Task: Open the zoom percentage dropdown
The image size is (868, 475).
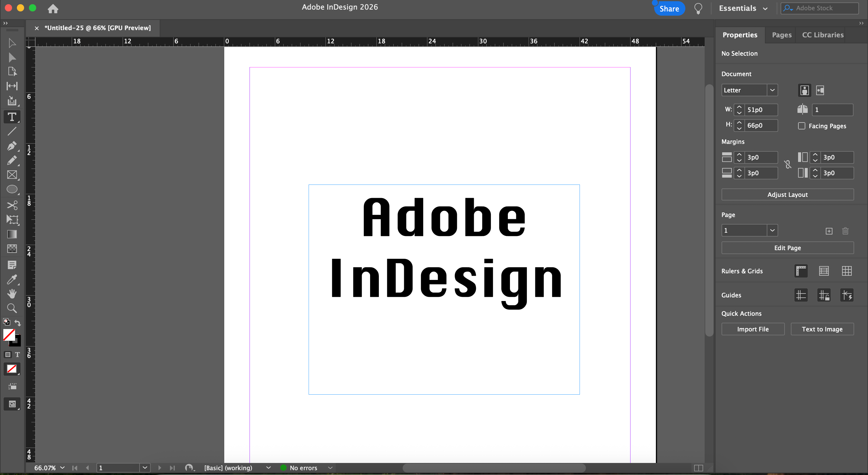Action: [x=62, y=467]
